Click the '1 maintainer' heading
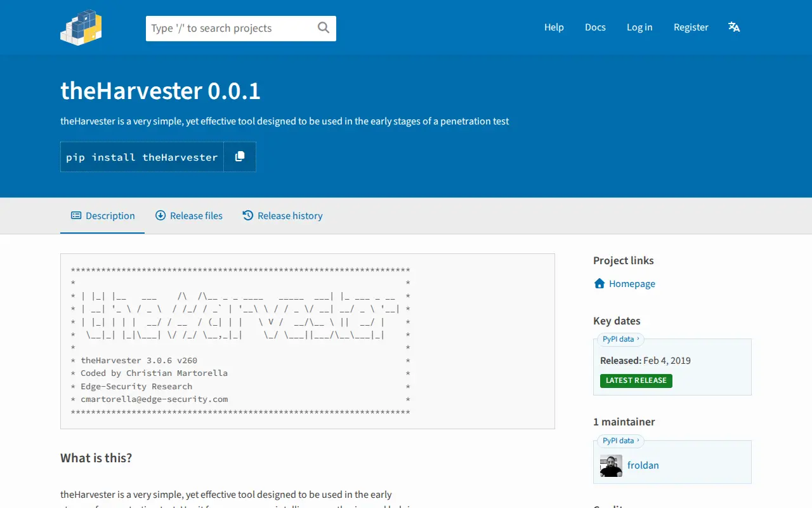Image resolution: width=812 pixels, height=508 pixels. (x=624, y=422)
